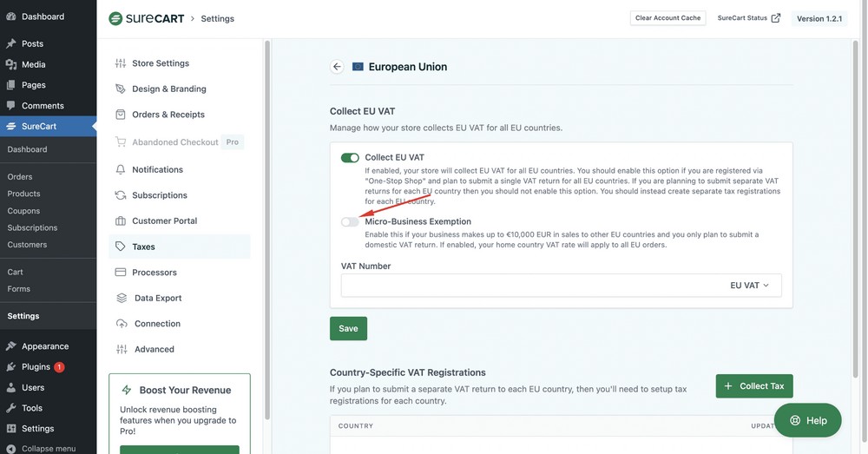Click the Data Export layers icon

[122, 298]
